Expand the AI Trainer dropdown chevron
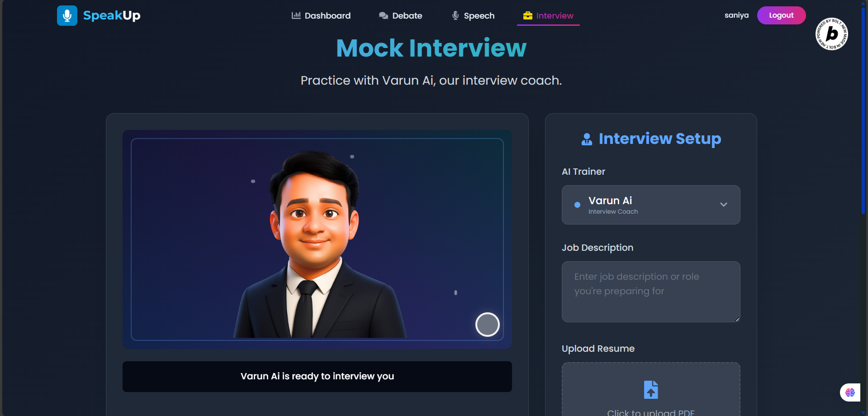868x416 pixels. click(x=724, y=205)
